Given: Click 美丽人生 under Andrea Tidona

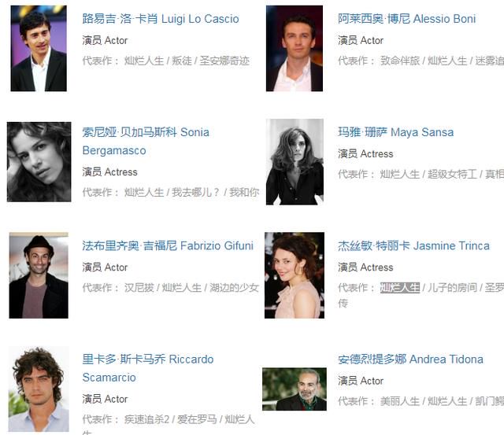Looking at the screenshot, I should (x=400, y=401).
